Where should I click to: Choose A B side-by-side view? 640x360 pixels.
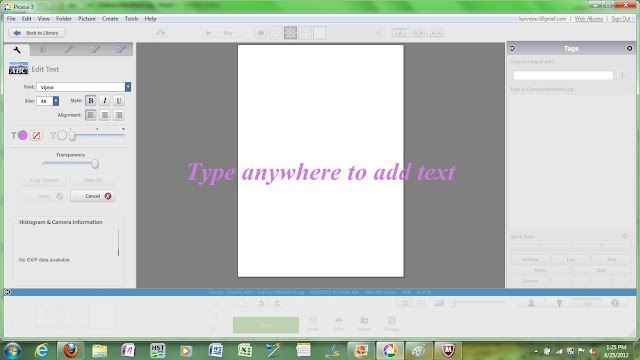pos(418,33)
